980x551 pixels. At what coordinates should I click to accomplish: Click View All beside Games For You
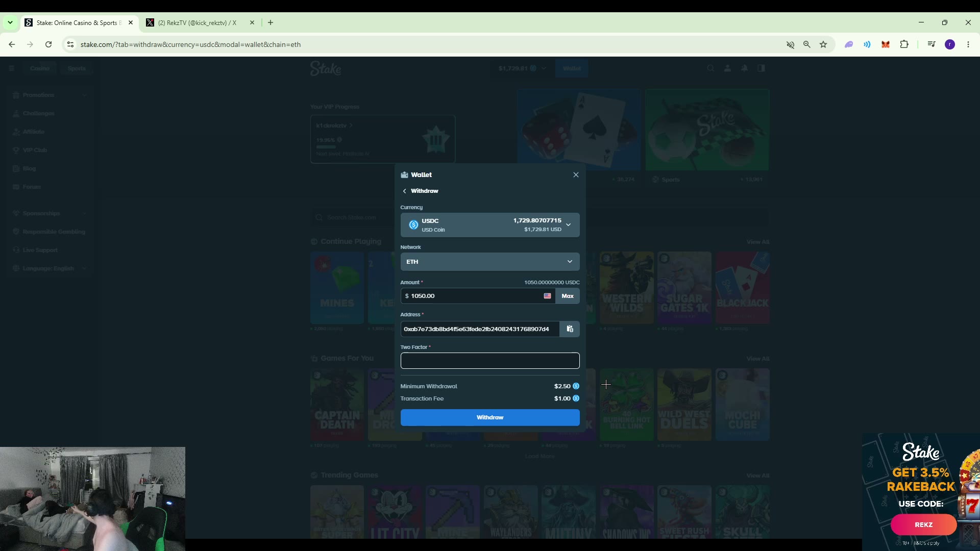[x=758, y=359]
